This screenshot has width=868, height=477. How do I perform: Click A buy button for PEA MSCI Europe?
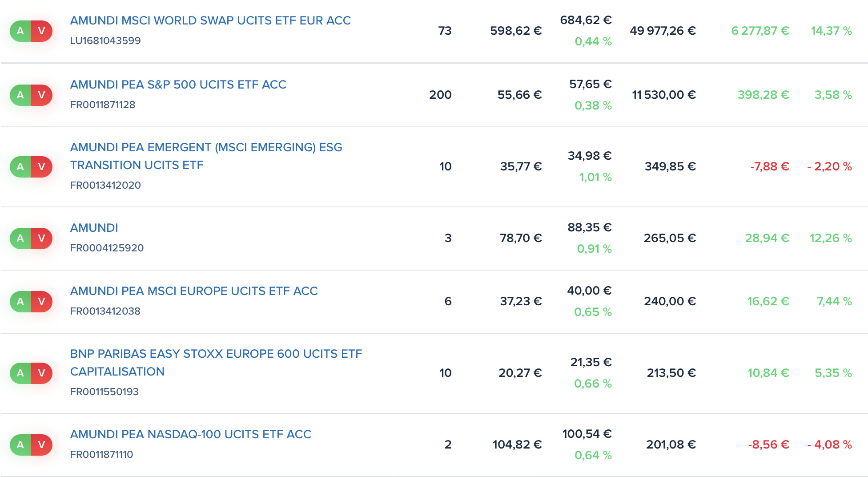[x=20, y=302]
